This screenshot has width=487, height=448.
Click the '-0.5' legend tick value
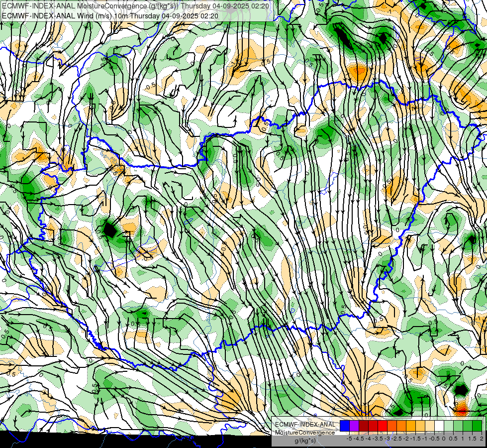434,439
